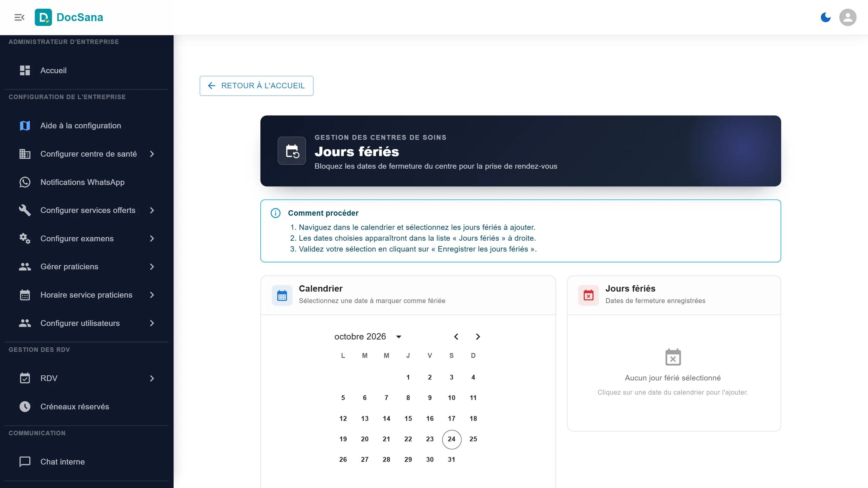The image size is (868, 488).
Task: Collapse the sidebar menu icon
Action: tap(19, 17)
